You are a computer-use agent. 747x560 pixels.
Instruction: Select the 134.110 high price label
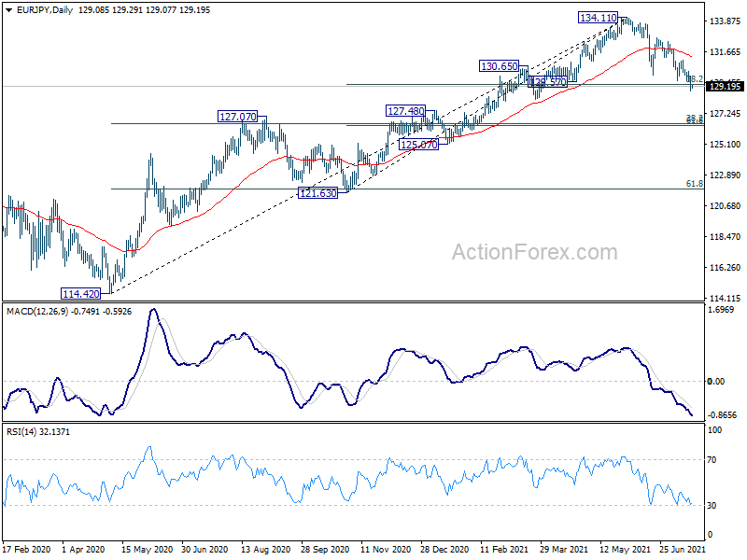[x=598, y=18]
